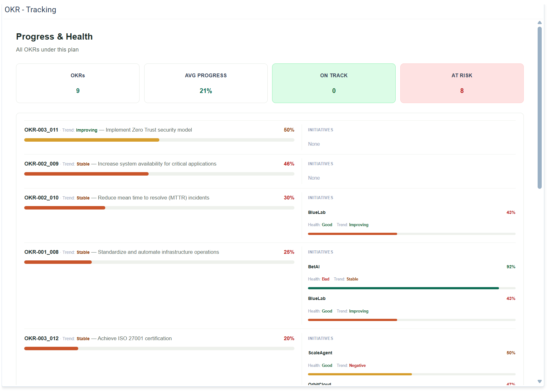Viewport: 548px width, 392px height.
Task: Click the scrollbar down arrow
Action: point(540,381)
